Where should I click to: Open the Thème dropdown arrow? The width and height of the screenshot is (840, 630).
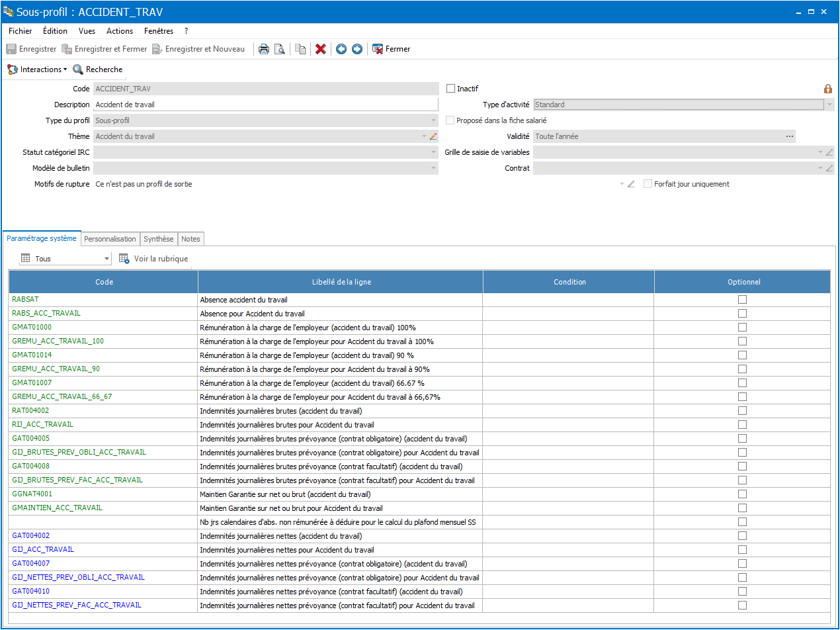(x=425, y=136)
